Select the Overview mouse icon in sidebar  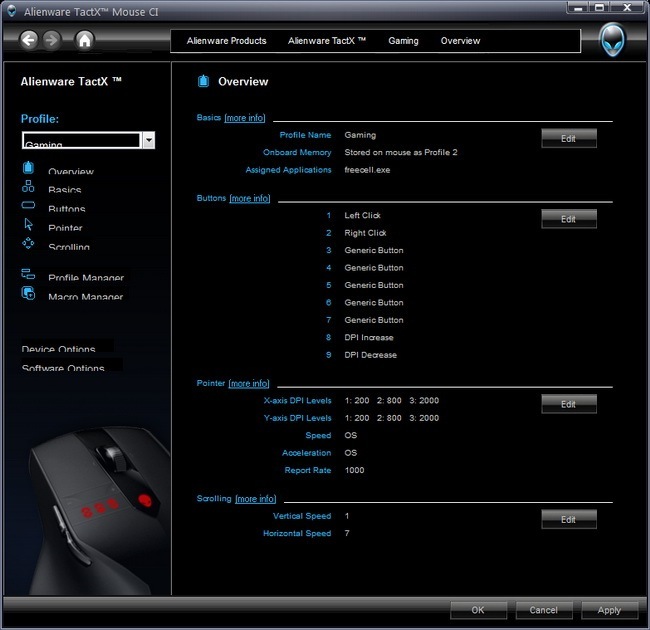pyautogui.click(x=28, y=168)
